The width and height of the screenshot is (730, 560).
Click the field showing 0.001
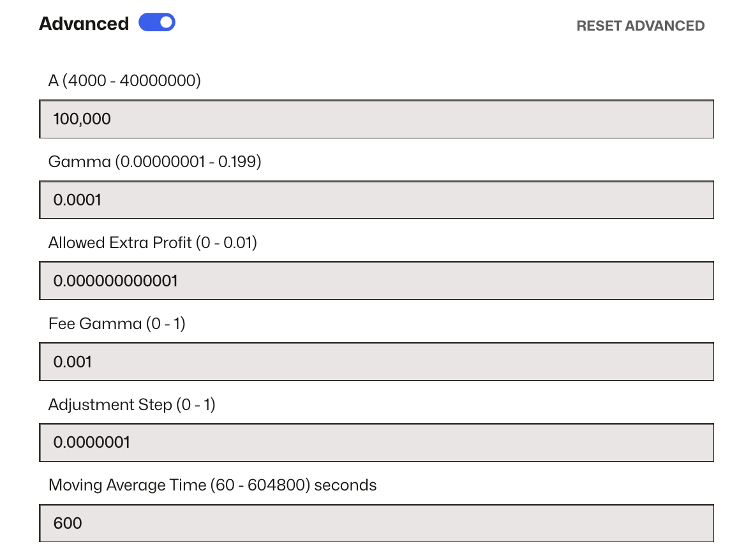pyautogui.click(x=376, y=362)
